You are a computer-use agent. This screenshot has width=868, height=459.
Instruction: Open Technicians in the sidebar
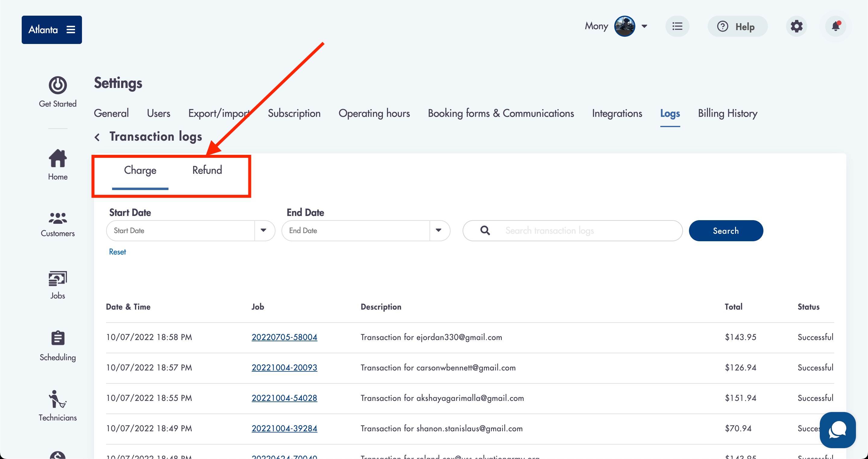[x=58, y=406]
